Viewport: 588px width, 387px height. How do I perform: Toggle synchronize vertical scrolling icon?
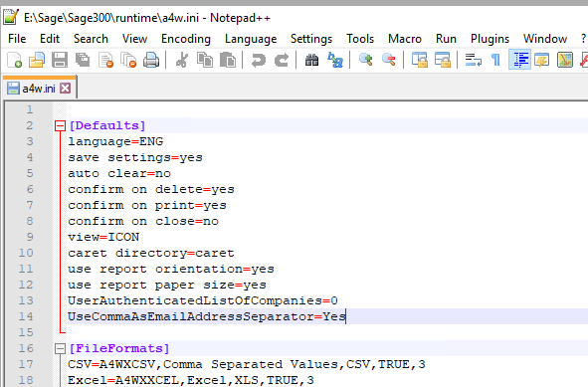tap(420, 60)
